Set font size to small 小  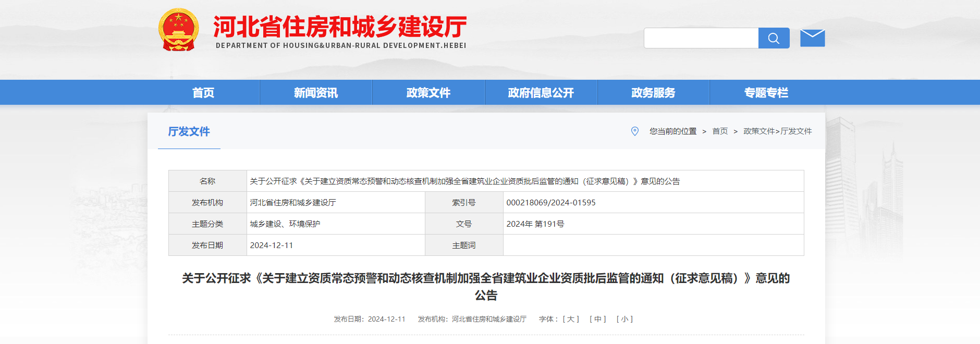624,319
